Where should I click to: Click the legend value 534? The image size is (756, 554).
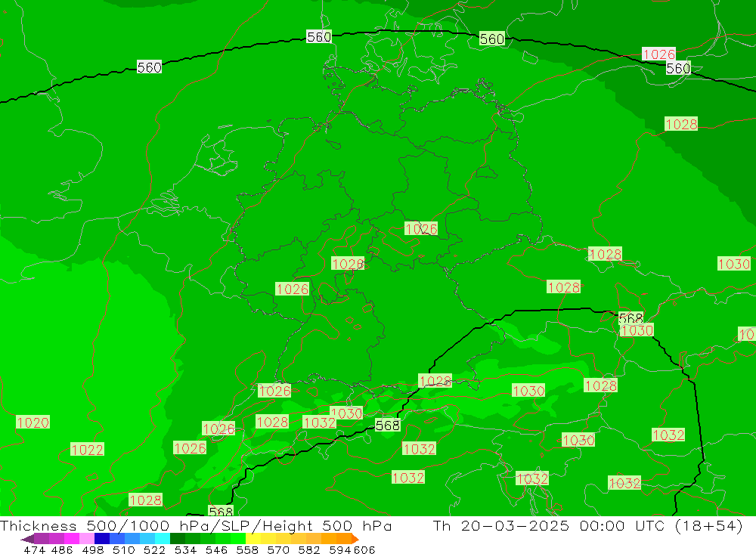pyautogui.click(x=186, y=549)
